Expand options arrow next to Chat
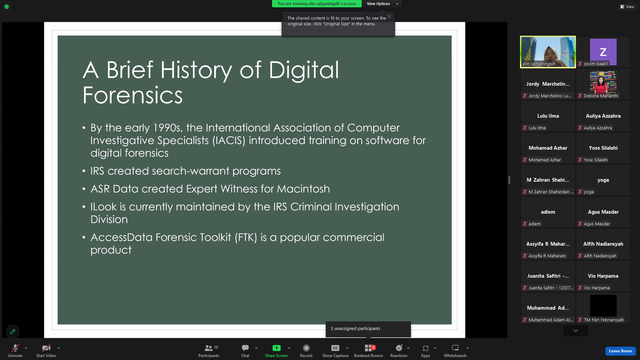Viewport: 640px width, 360px height. coord(256,348)
